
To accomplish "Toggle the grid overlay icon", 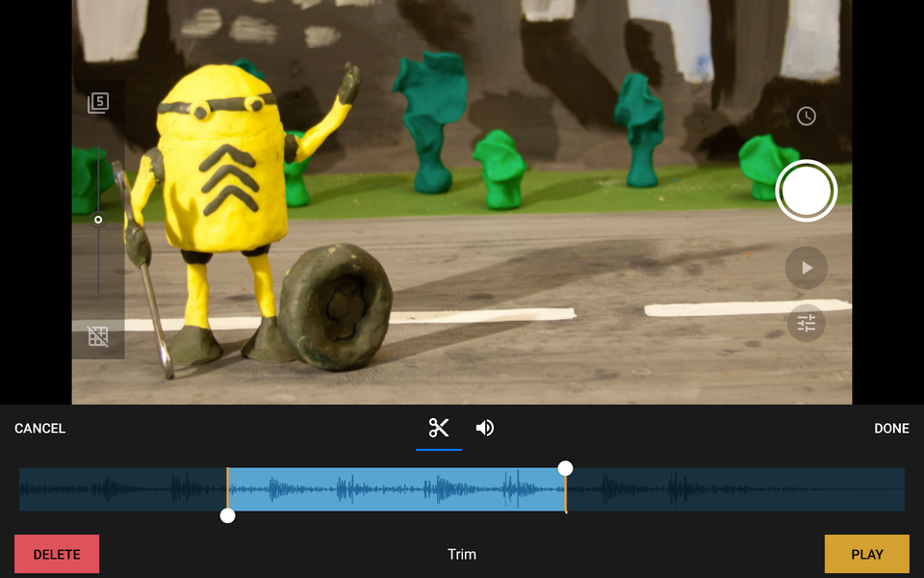I will pyautogui.click(x=98, y=336).
